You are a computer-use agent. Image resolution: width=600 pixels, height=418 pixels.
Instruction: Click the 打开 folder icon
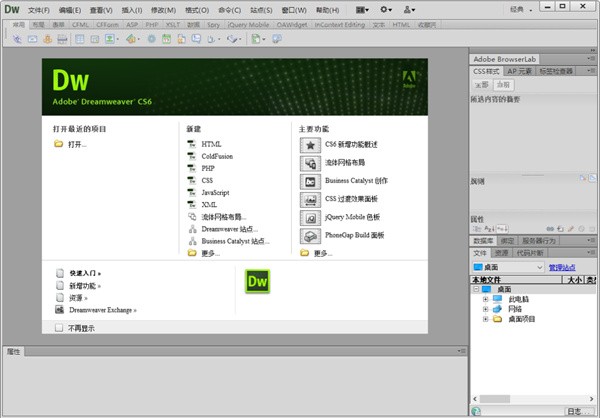(59, 145)
